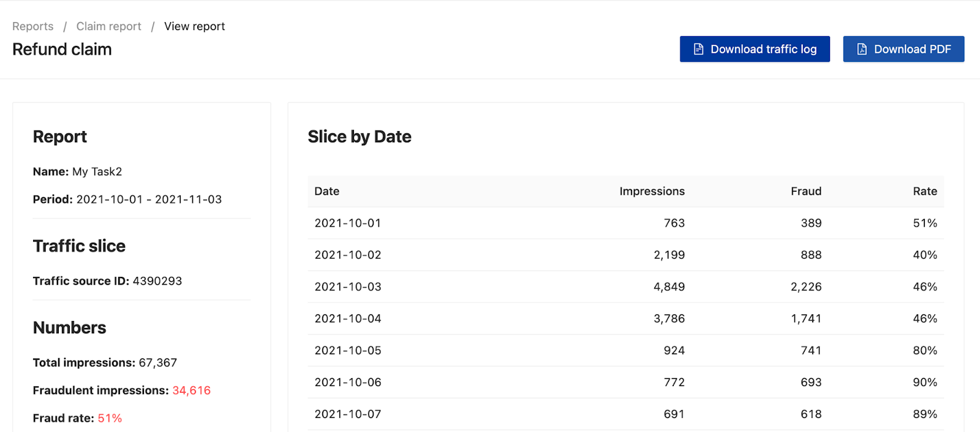This screenshot has width=980, height=432.
Task: Click the 2,226 fraud count cell
Action: point(805,287)
